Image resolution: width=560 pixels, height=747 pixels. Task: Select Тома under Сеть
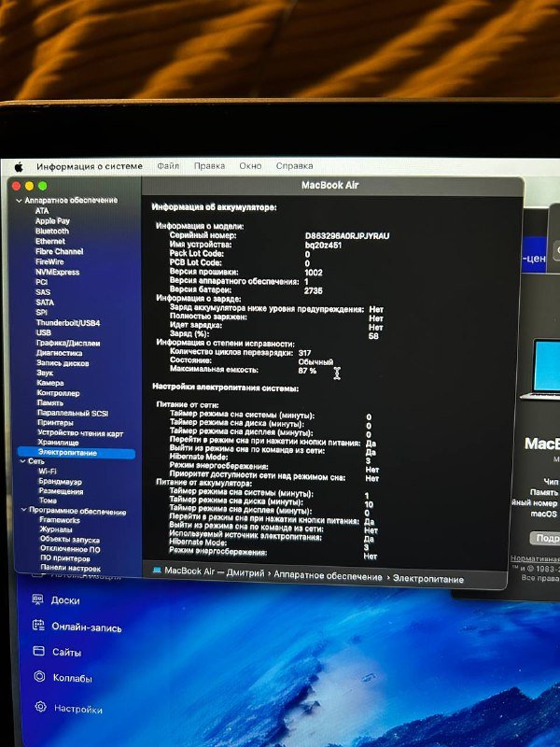point(48,500)
